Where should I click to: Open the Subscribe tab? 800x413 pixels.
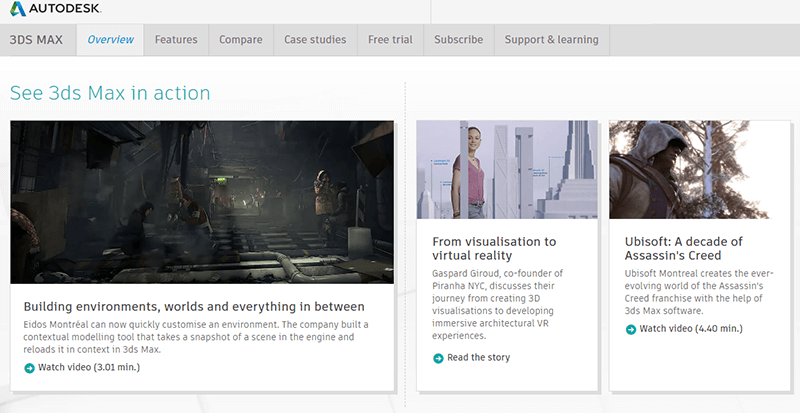[x=459, y=40]
